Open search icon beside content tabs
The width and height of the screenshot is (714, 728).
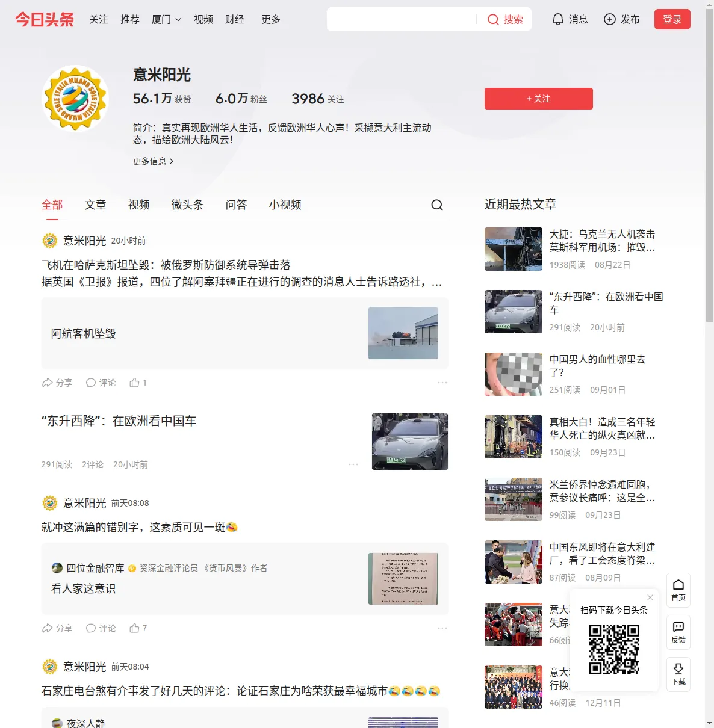click(437, 205)
